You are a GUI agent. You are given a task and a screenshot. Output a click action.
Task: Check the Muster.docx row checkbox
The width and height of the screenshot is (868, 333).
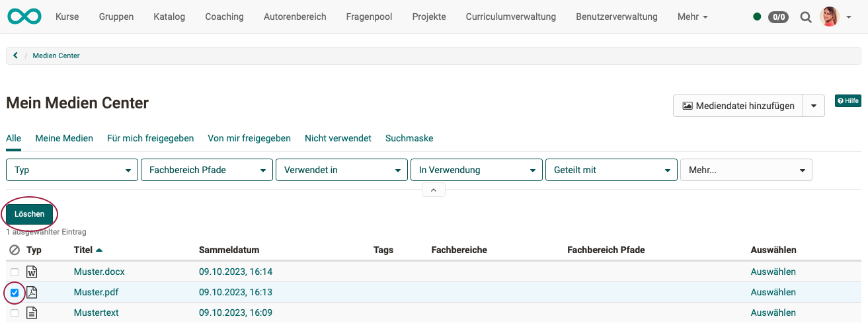(x=15, y=272)
